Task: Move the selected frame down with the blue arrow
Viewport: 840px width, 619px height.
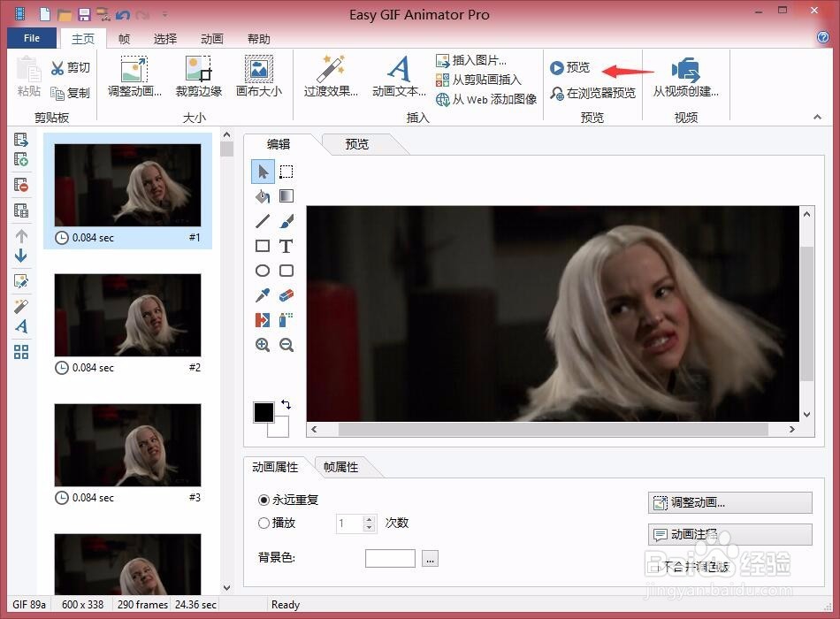Action: 21,256
